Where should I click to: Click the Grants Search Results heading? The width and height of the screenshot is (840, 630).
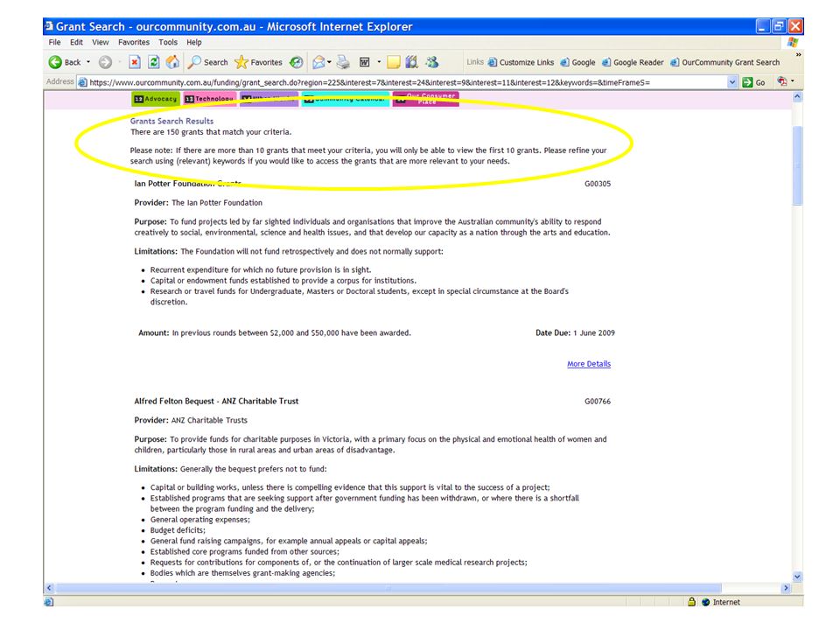(171, 121)
